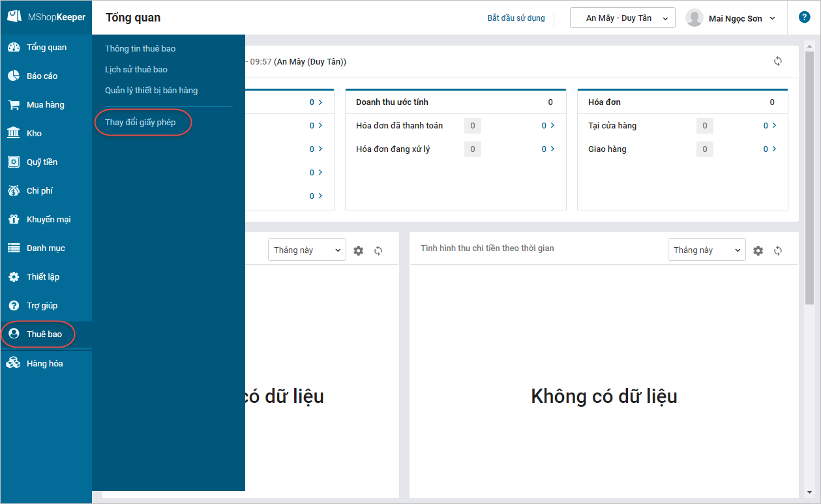Click Tại cửa hàng row label
The image size is (821, 504).
pos(612,126)
